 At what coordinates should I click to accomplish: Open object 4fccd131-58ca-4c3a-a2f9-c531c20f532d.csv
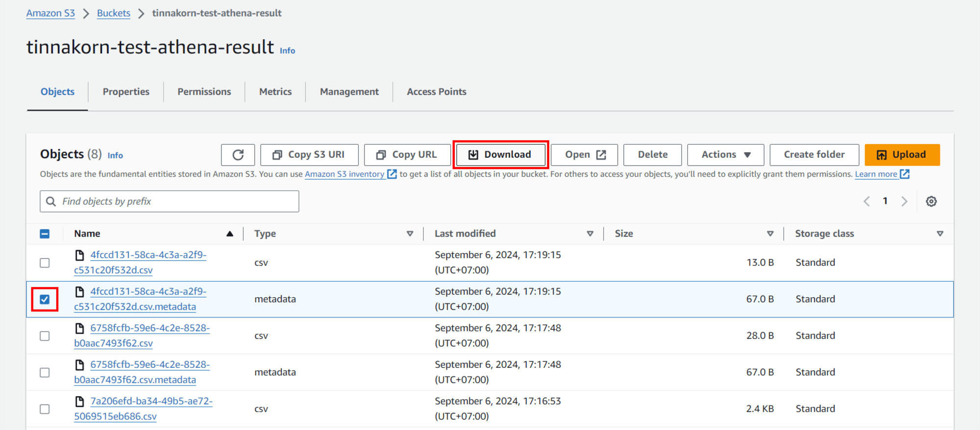140,263
